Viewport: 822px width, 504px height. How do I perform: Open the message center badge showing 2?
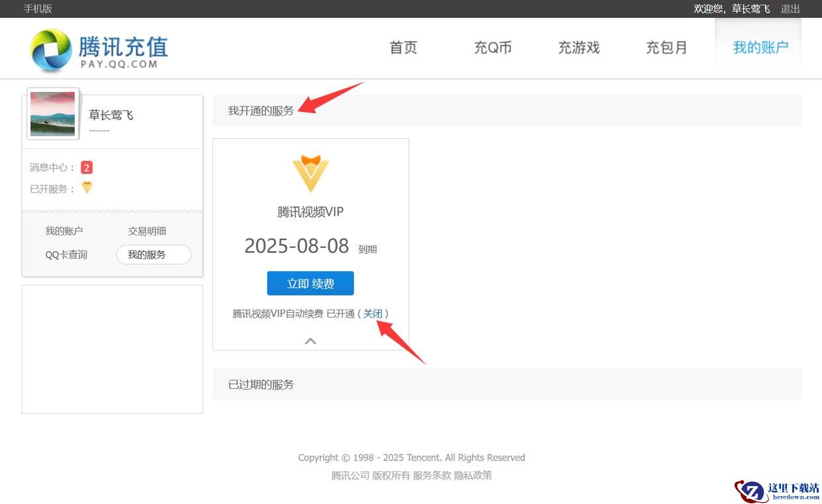[87, 167]
